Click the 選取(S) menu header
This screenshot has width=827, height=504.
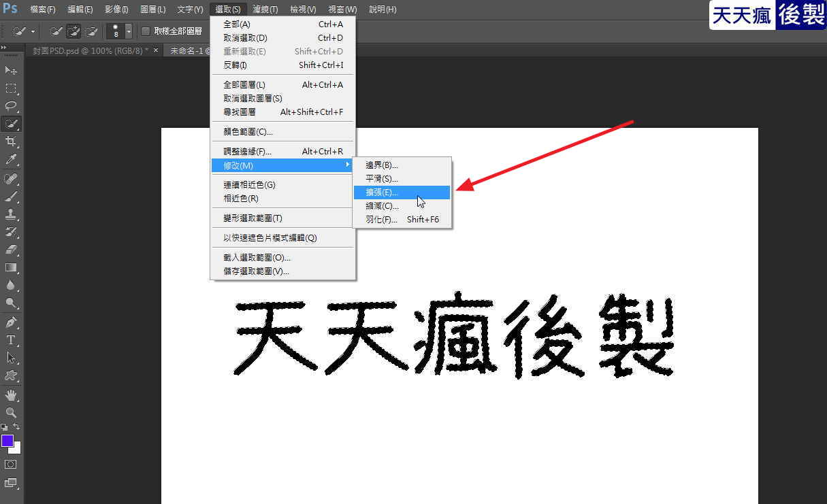[227, 10]
